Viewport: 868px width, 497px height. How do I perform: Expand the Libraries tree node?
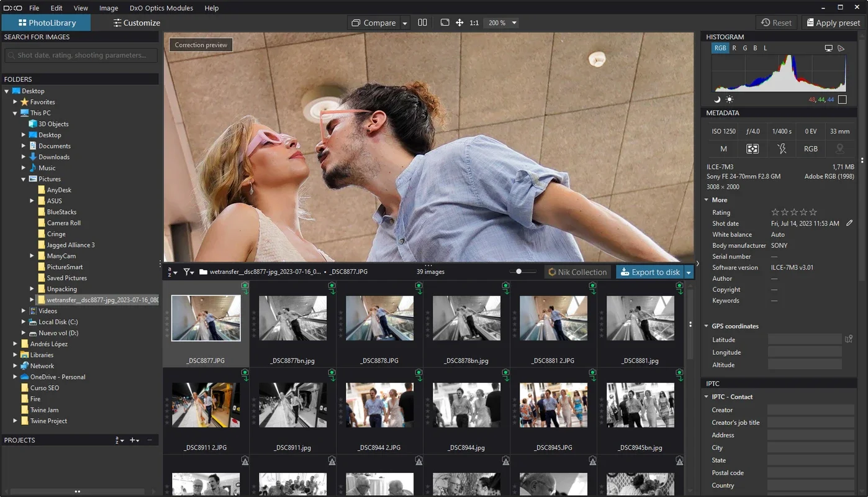16,355
